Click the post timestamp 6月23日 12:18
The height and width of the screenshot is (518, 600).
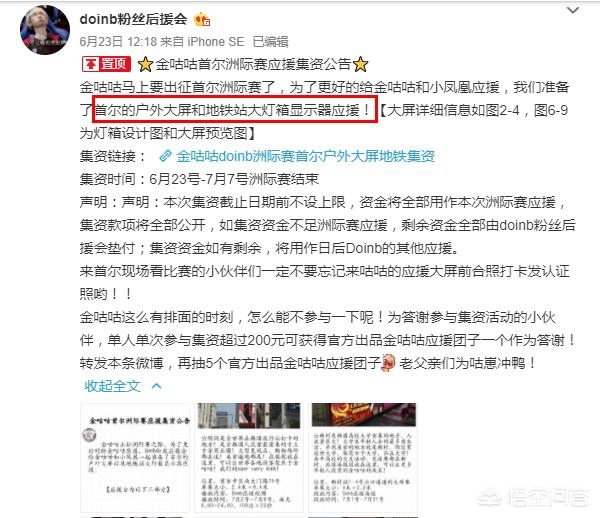(x=118, y=42)
